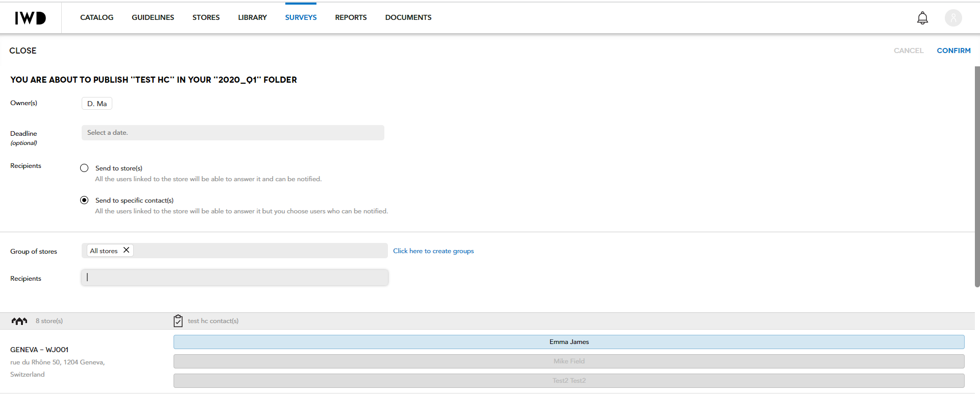The height and width of the screenshot is (394, 980).
Task: Select Send to store(s) option
Action: coord(84,168)
